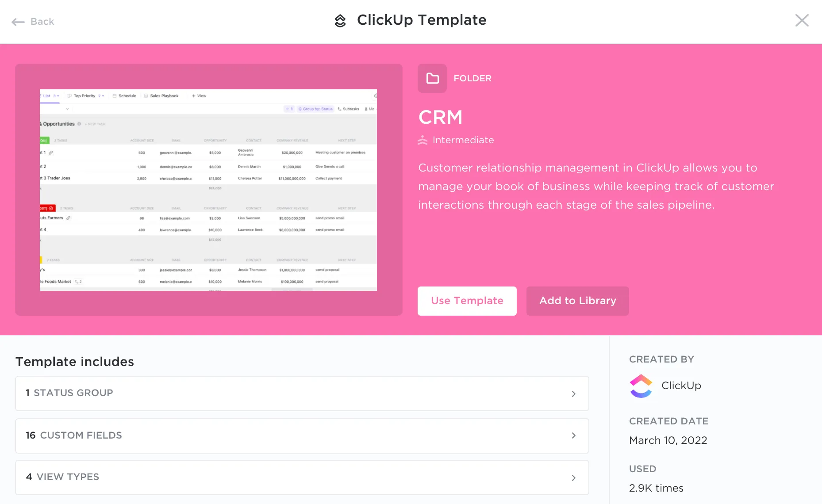Click the ClickUp logo icon in header
Image resolution: width=822 pixels, height=504 pixels.
[x=340, y=20]
